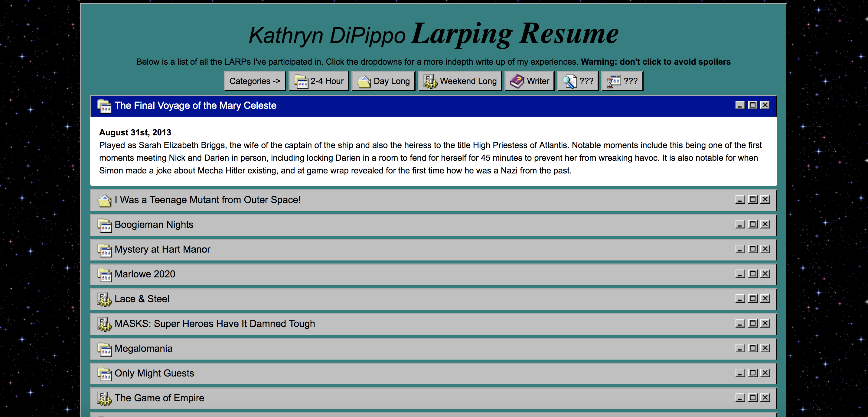Open the Only Might Guests entry
Screen dimensions: 868x417
tap(154, 373)
